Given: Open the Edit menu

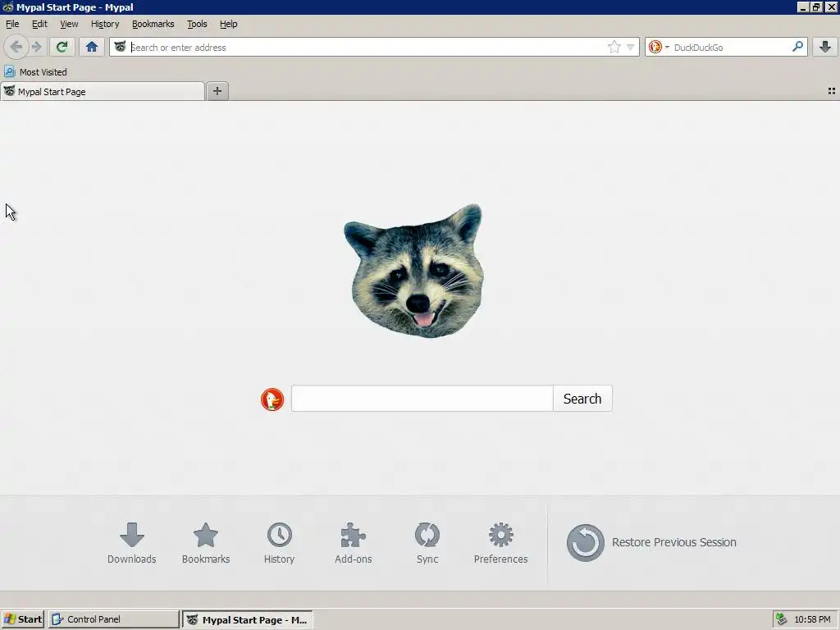Looking at the screenshot, I should click(x=39, y=24).
